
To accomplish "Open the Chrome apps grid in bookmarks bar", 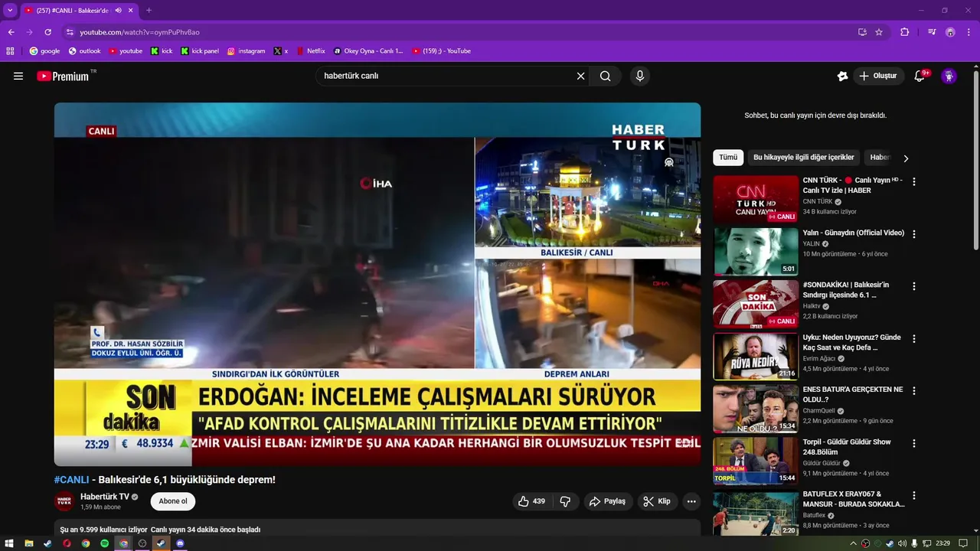I will [10, 51].
